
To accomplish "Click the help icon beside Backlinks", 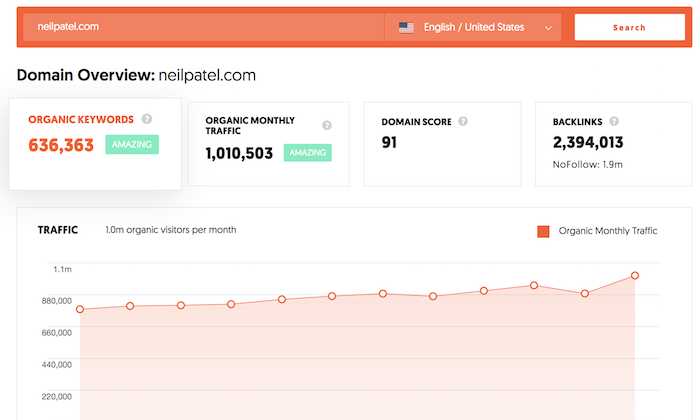I will pyautogui.click(x=614, y=122).
